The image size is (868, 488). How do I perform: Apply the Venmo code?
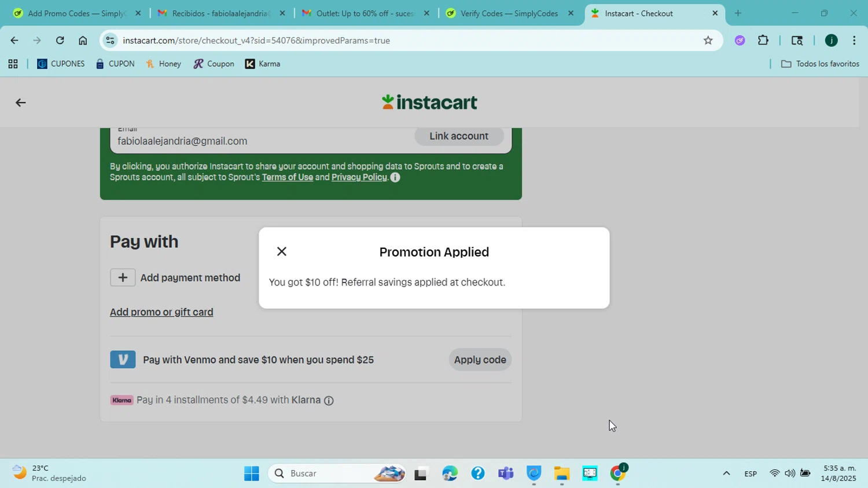coord(480,359)
